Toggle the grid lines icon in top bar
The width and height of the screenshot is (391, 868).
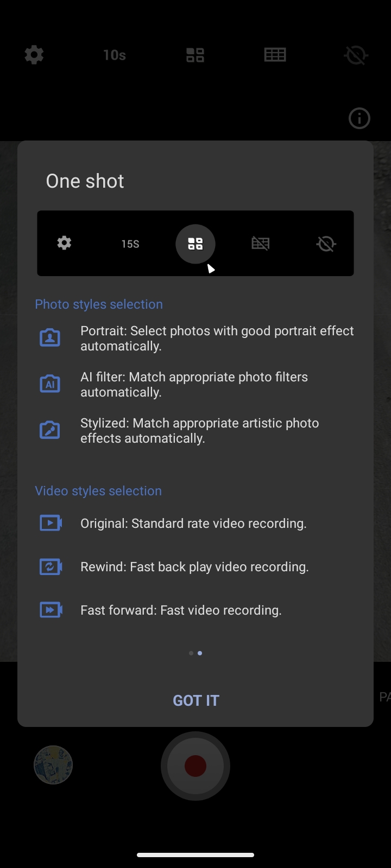coord(275,55)
